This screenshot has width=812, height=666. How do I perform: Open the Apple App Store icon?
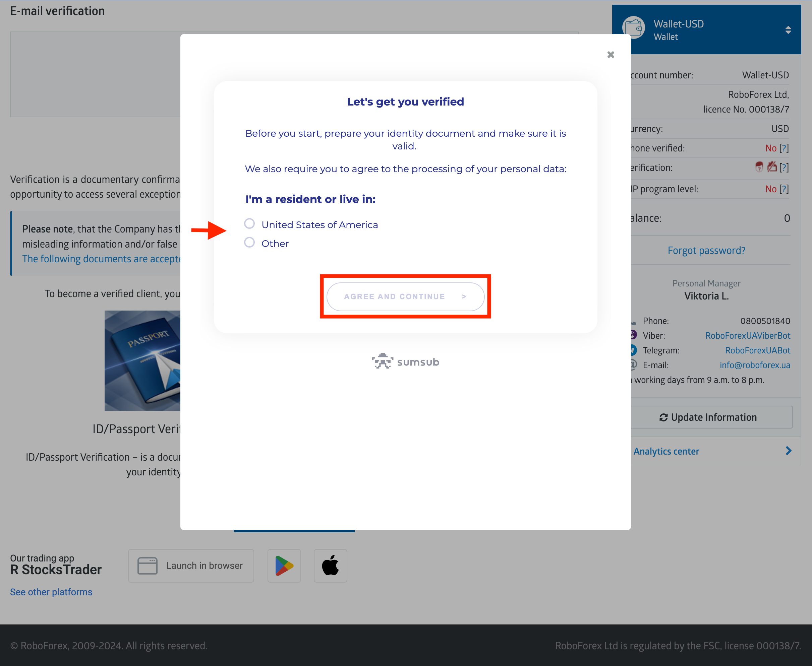(x=330, y=565)
